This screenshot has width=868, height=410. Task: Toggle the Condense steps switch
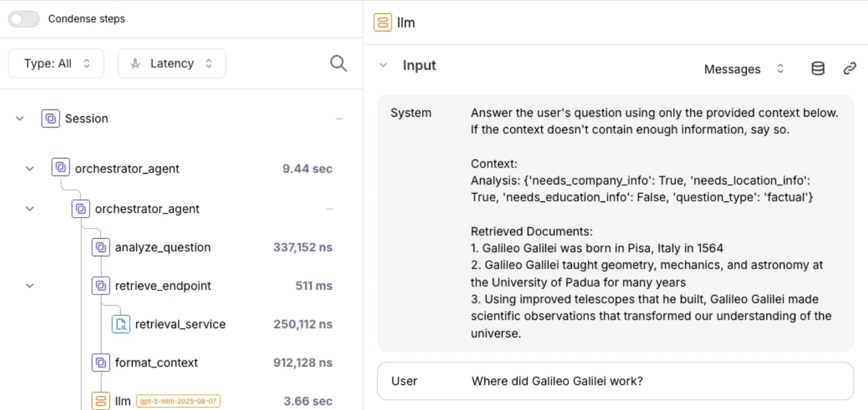click(x=24, y=19)
